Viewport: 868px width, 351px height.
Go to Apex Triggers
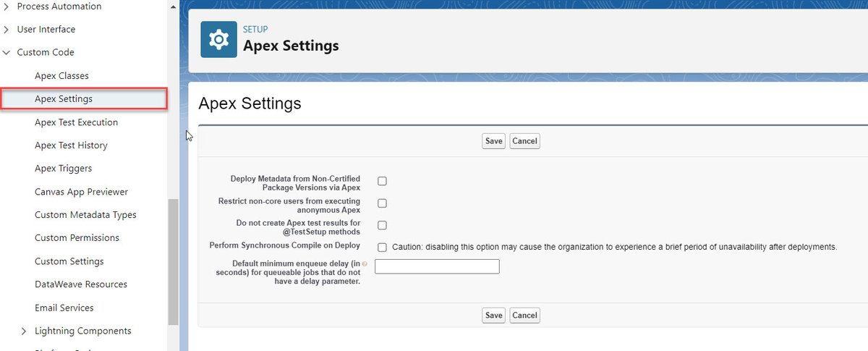63,169
